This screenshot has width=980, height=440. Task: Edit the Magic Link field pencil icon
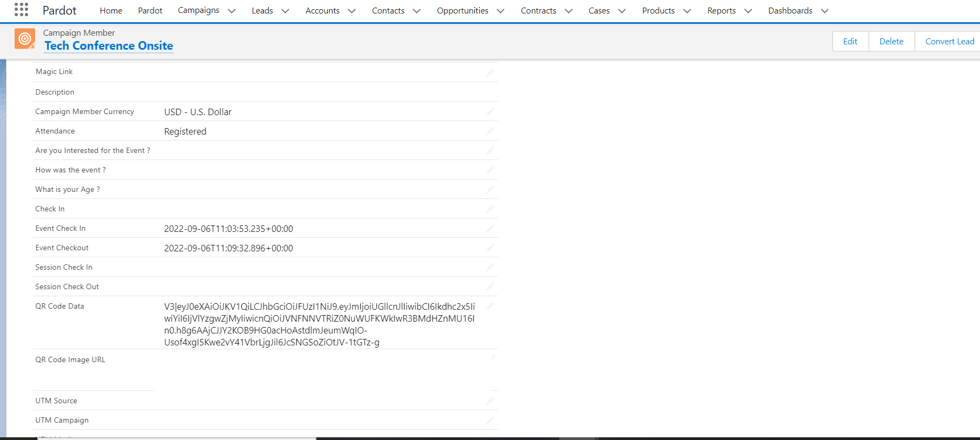[x=490, y=72]
